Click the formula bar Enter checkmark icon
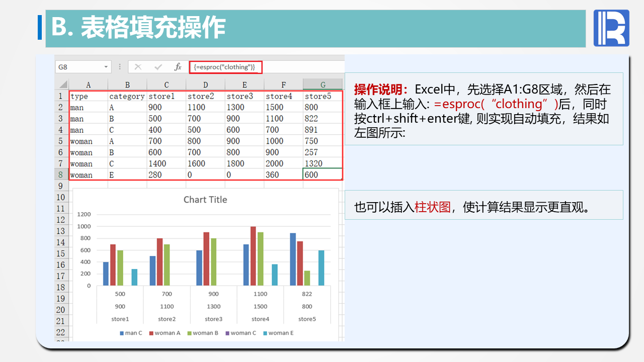 coord(158,67)
